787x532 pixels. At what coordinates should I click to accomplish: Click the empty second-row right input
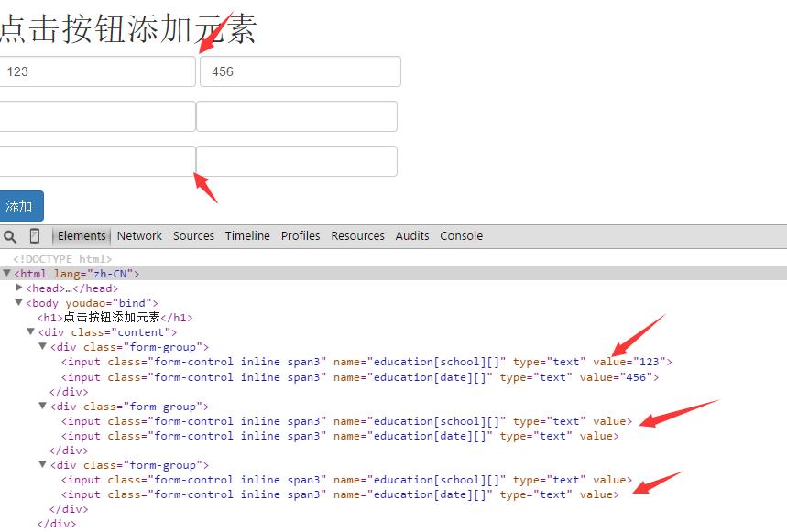[x=297, y=116]
